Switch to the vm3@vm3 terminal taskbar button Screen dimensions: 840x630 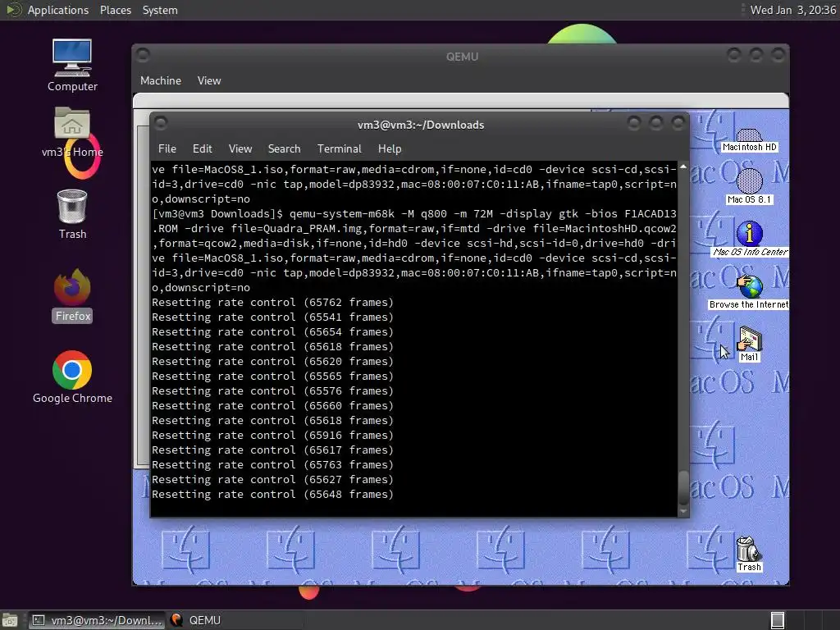click(97, 620)
